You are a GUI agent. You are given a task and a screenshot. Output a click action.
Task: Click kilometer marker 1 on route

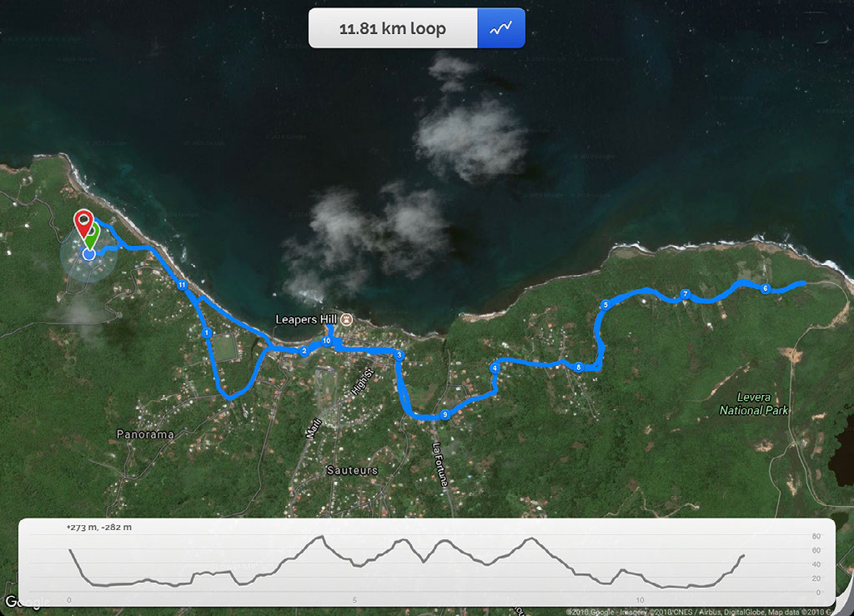(x=207, y=333)
